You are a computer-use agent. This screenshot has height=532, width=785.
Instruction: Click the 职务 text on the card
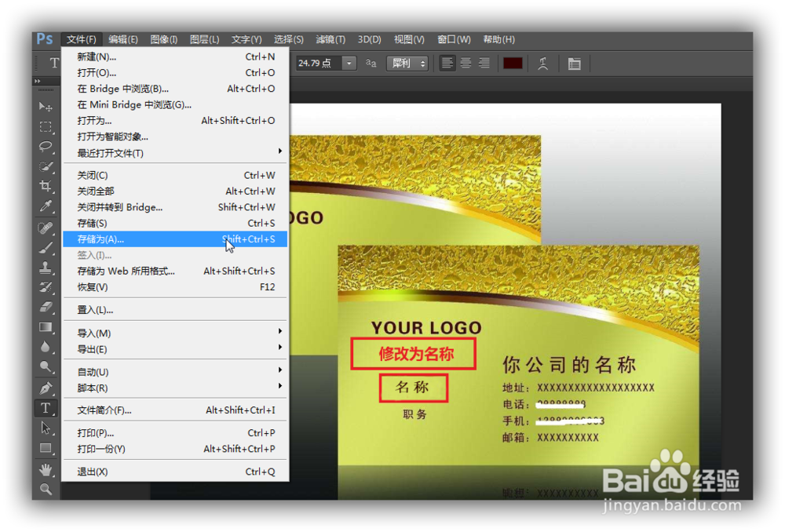click(414, 414)
